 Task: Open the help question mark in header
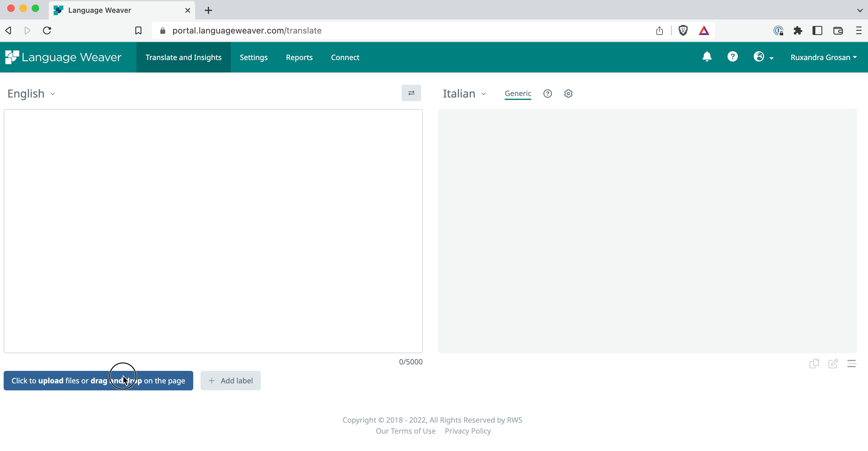coord(733,57)
